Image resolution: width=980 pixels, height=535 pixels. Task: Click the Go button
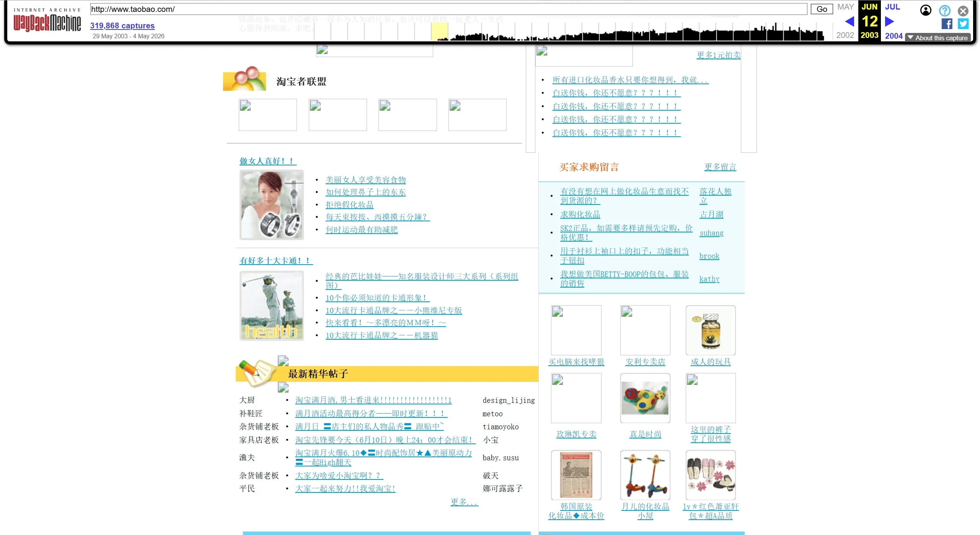[822, 9]
